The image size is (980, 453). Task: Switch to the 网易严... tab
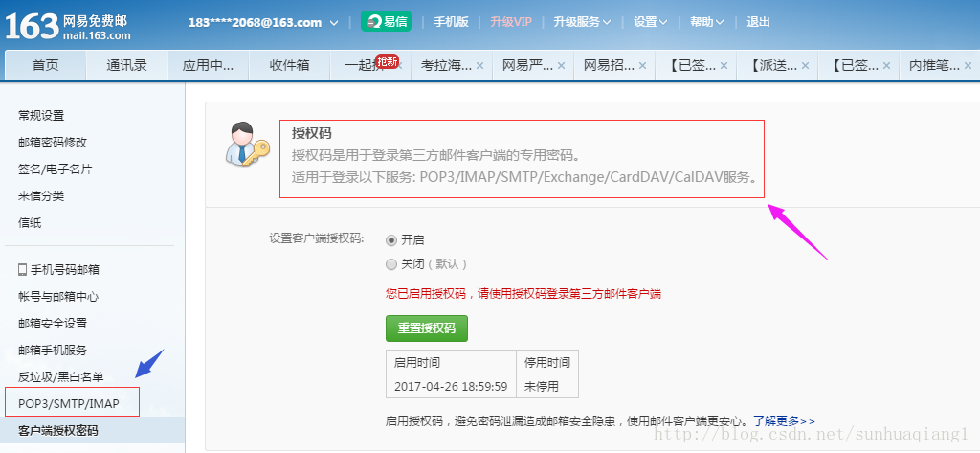pyautogui.click(x=527, y=65)
